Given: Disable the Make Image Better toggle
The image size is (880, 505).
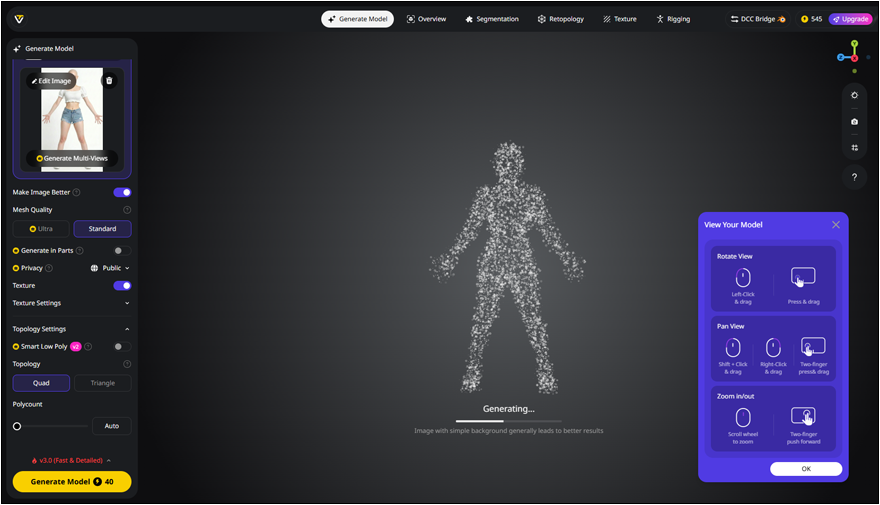Looking at the screenshot, I should (x=122, y=192).
